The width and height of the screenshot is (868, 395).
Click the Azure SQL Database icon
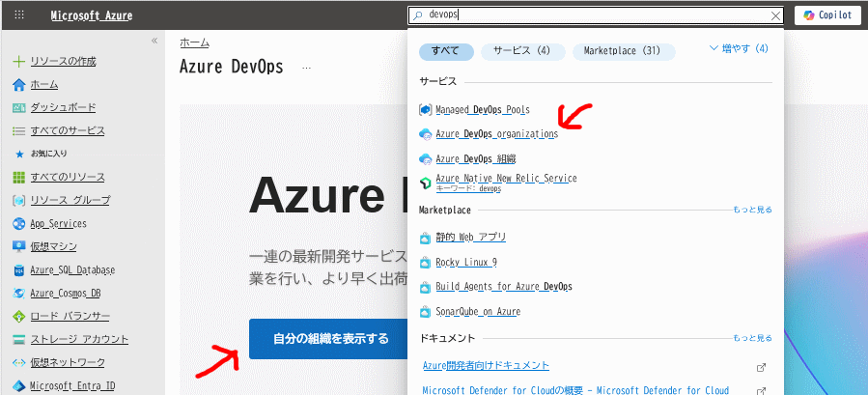(19, 271)
